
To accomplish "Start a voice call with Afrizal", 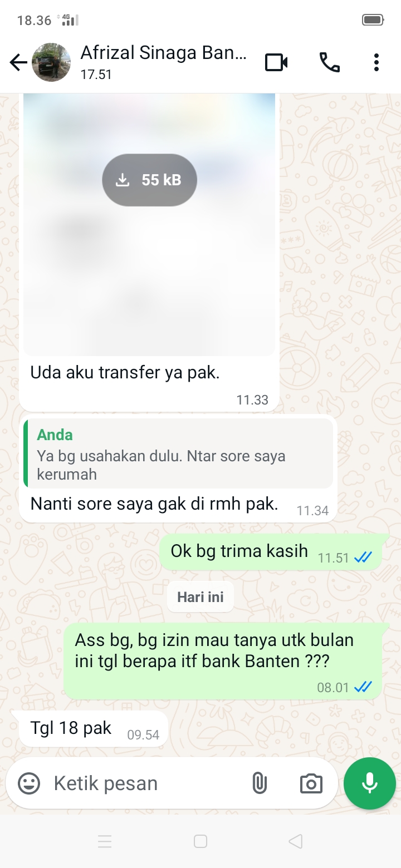I will tap(329, 62).
